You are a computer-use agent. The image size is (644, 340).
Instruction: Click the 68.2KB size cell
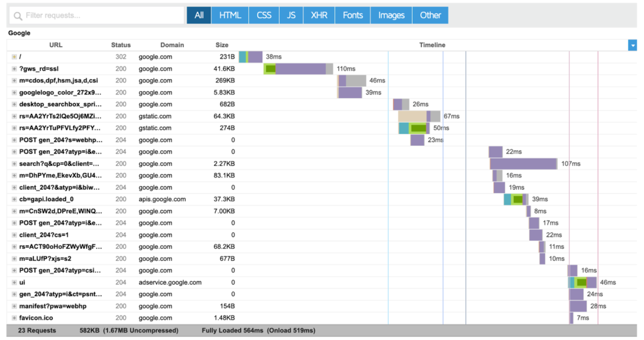click(225, 247)
